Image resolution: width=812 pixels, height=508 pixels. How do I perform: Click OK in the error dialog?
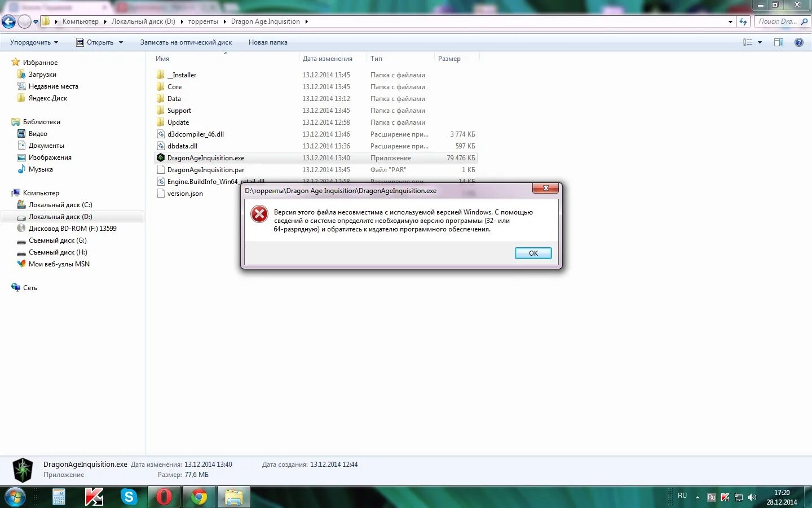(x=533, y=253)
